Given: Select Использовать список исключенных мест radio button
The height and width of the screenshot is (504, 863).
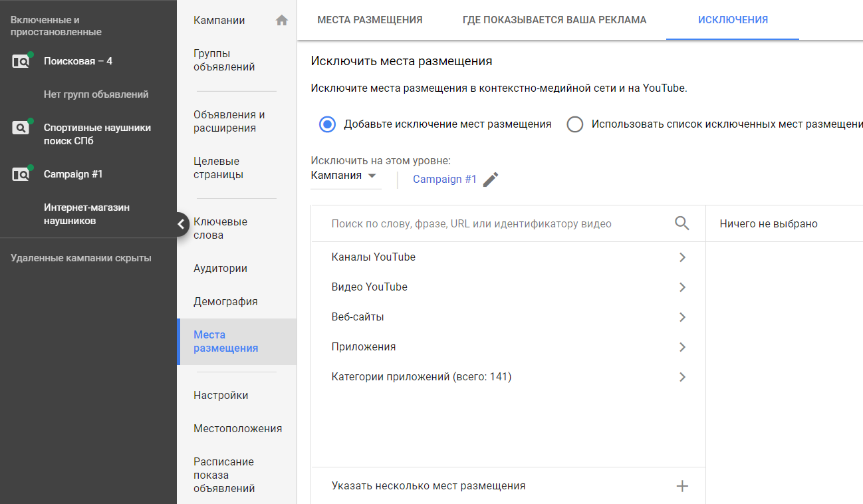Looking at the screenshot, I should [x=575, y=124].
